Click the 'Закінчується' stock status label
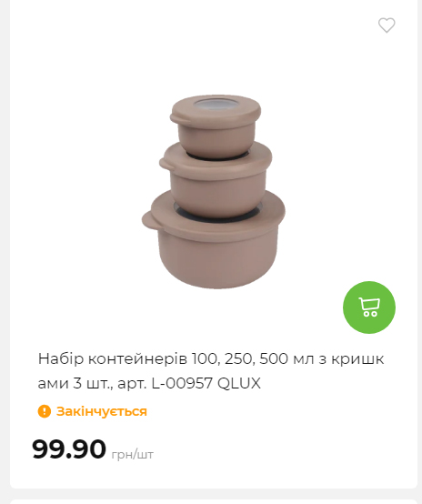Image resolution: width=422 pixels, height=504 pixels. 102,411
